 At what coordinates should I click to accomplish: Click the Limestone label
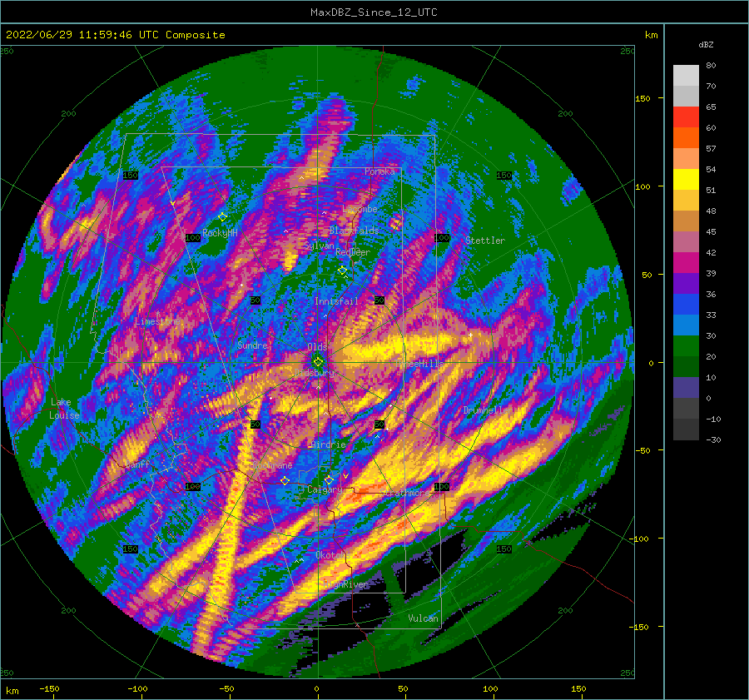coord(157,321)
